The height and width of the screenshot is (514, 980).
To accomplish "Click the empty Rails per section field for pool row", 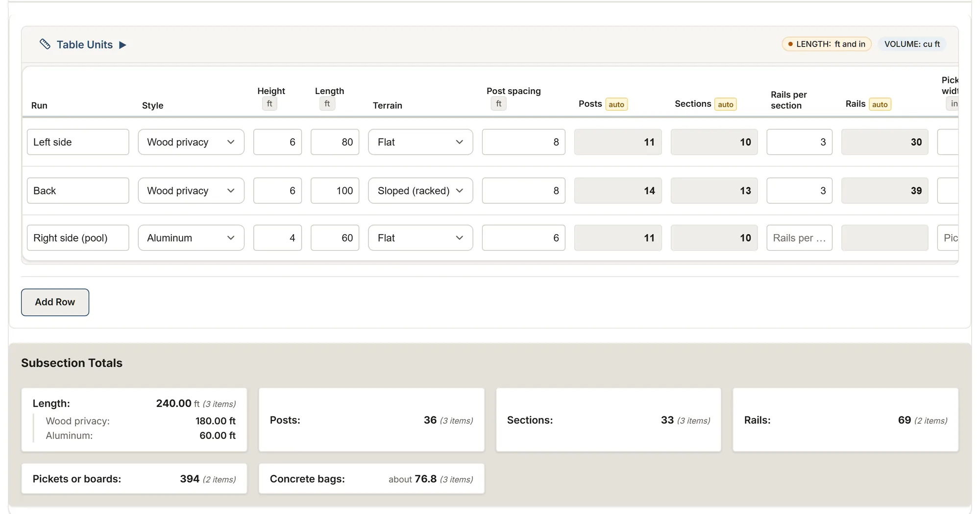I will 799,238.
